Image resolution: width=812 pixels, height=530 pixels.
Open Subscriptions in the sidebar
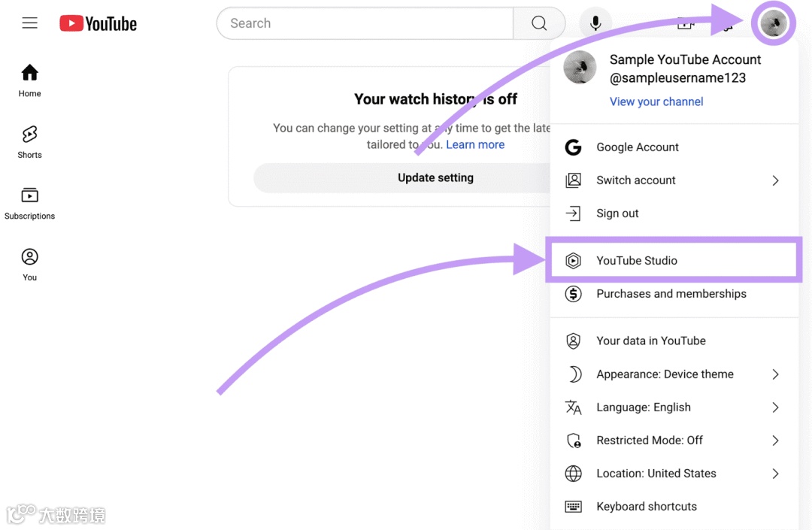[x=30, y=203]
